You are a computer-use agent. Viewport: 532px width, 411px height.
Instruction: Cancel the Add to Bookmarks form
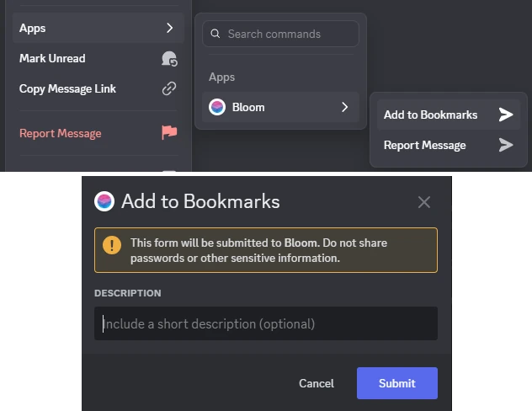317,383
